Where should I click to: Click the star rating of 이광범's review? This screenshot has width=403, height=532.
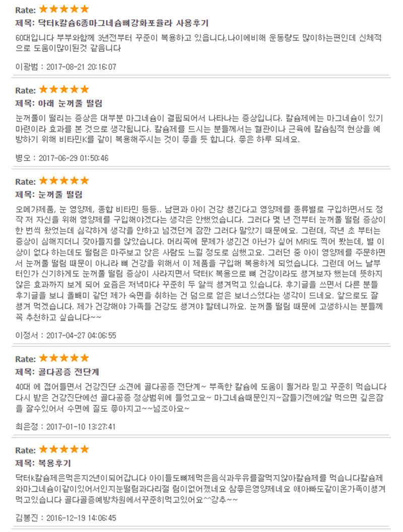64,9
